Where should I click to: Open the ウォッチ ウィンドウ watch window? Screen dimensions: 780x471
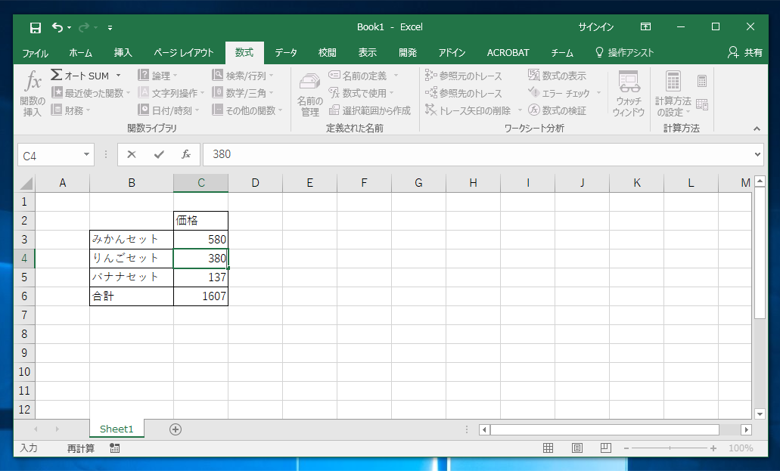point(629,94)
